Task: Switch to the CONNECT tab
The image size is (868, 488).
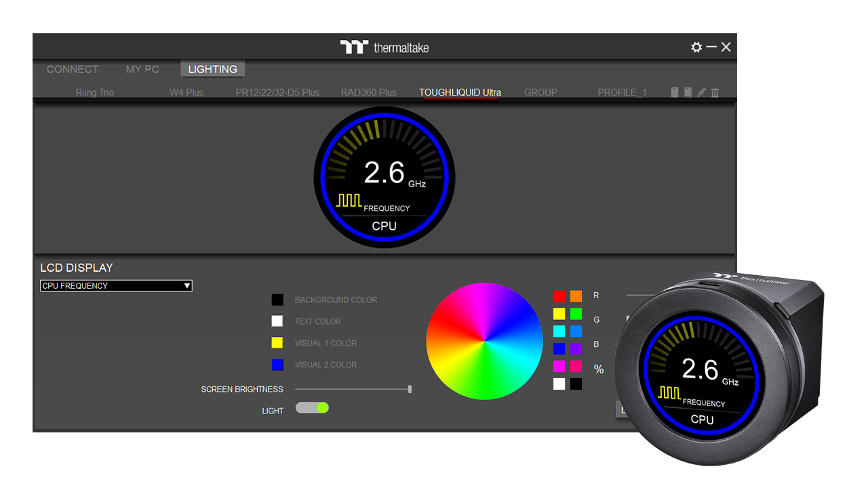Action: point(73,69)
